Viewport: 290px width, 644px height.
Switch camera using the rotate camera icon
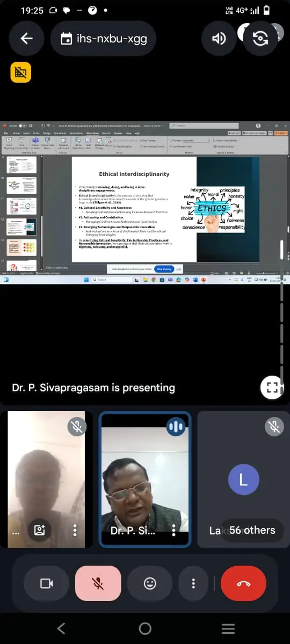click(x=260, y=39)
